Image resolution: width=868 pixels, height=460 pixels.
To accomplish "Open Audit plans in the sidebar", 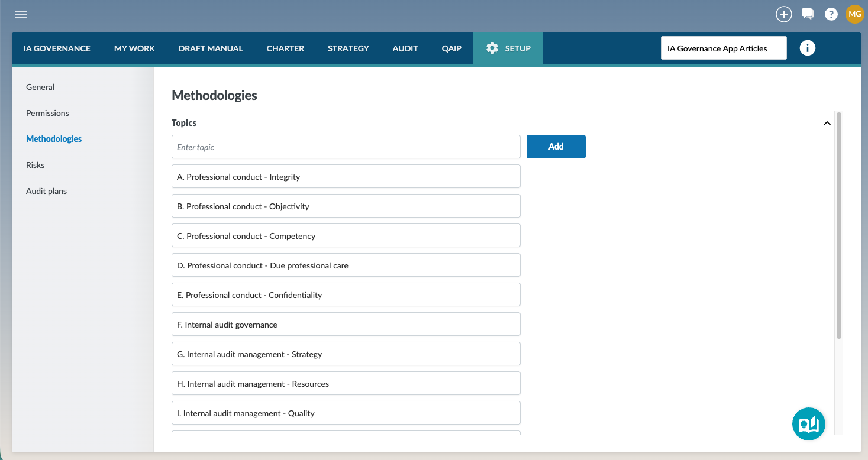I will pyautogui.click(x=46, y=191).
